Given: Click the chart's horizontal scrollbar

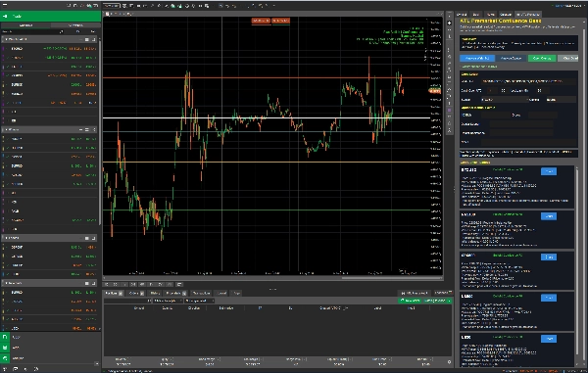Looking at the screenshot, I should [392, 278].
